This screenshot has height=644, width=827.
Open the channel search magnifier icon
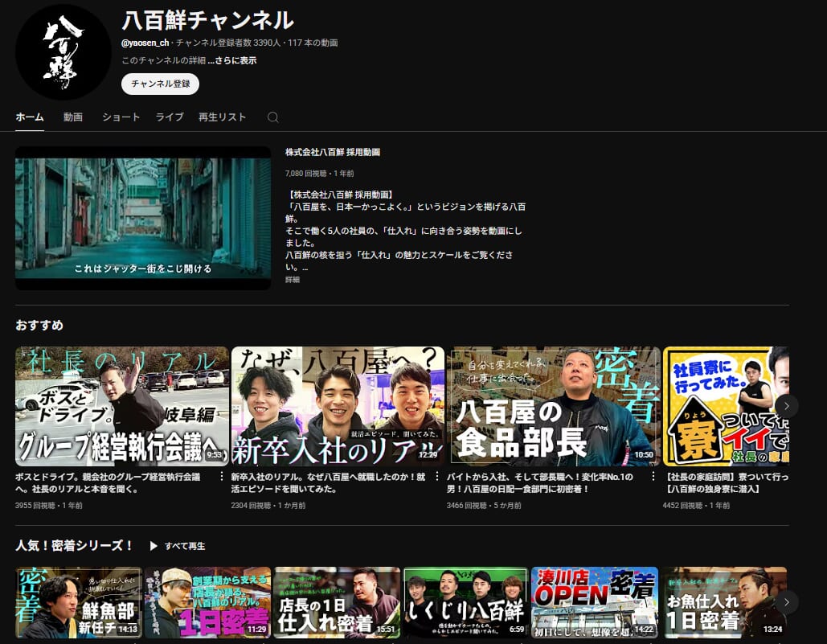click(x=272, y=117)
